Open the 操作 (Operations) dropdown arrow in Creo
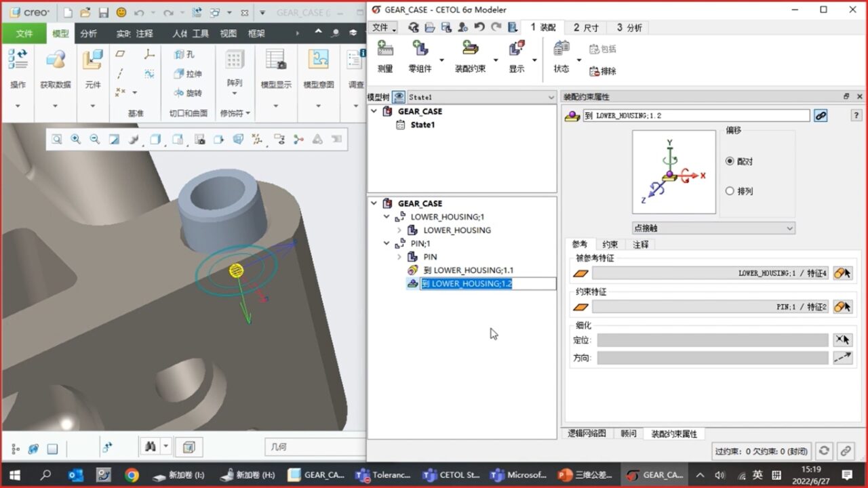Image resolution: width=868 pixels, height=488 pixels. point(18,106)
